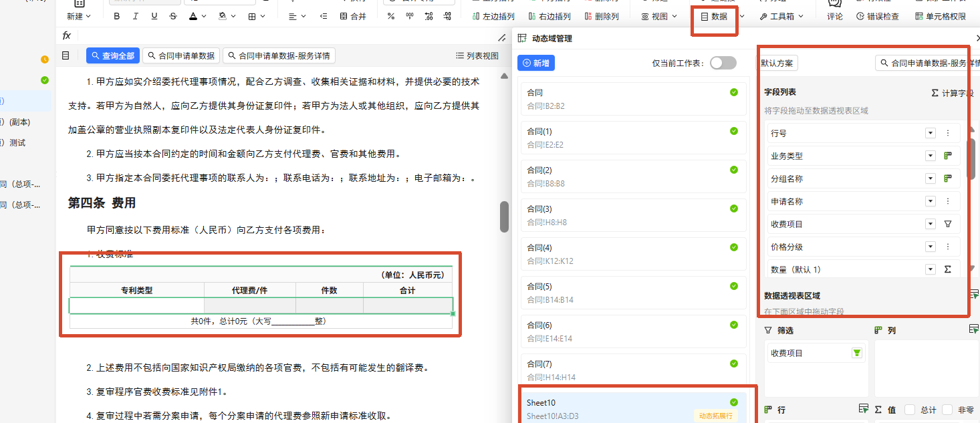Click the 默认方案 button
980x423 pixels.
pos(777,63)
